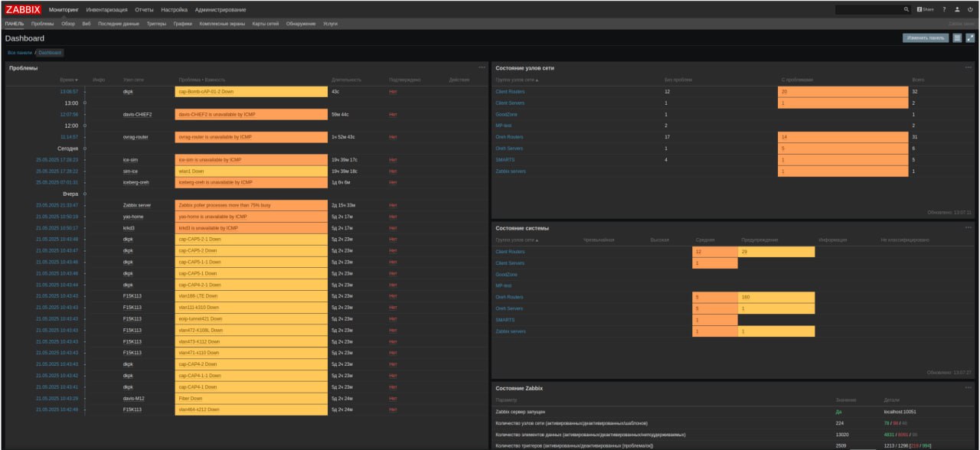
Task: Open the Настройка menu
Action: point(175,9)
